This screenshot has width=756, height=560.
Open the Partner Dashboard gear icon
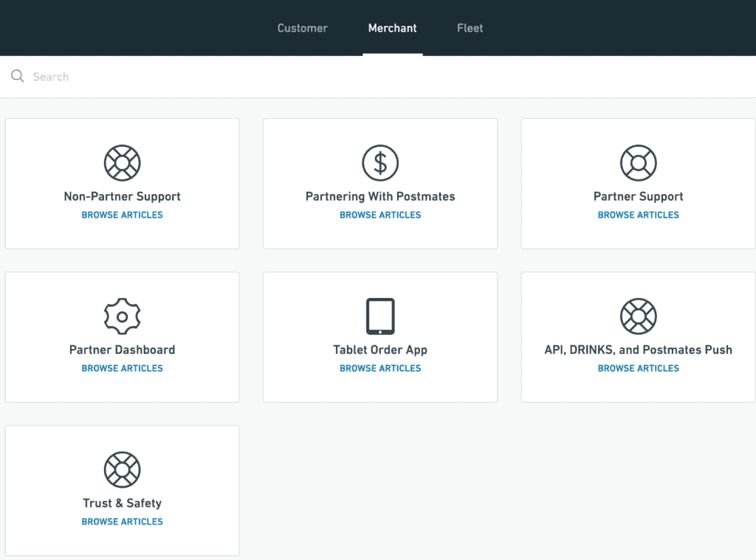point(122,316)
